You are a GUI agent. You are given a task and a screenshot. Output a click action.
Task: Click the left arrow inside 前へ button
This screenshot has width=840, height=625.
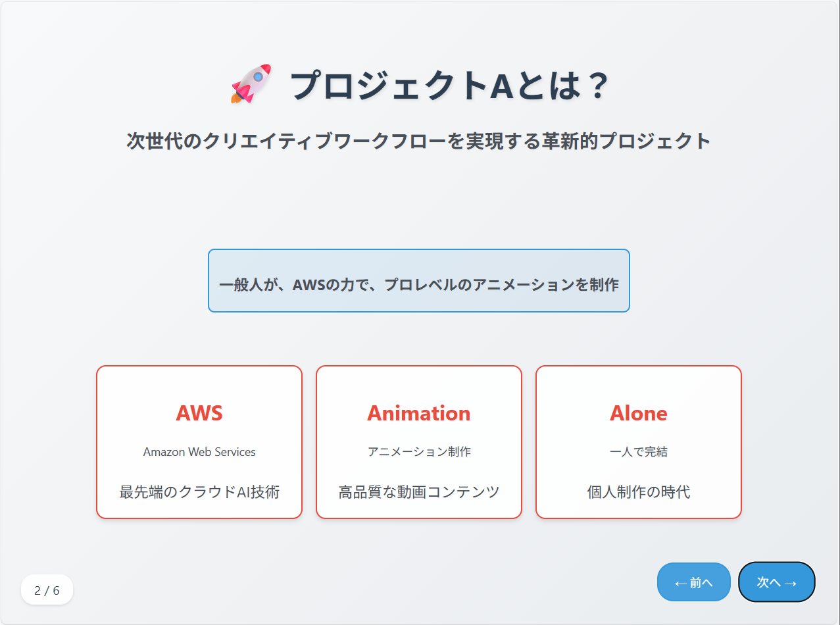[x=681, y=583]
